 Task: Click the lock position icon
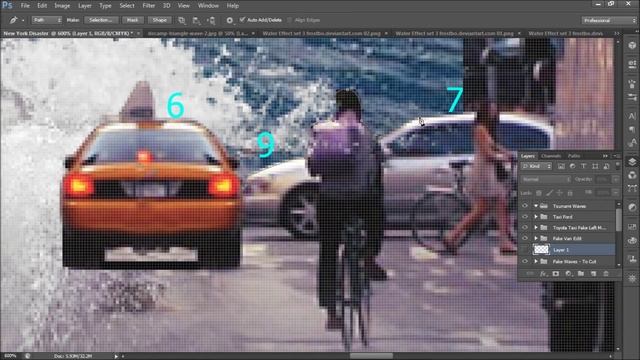pos(560,193)
